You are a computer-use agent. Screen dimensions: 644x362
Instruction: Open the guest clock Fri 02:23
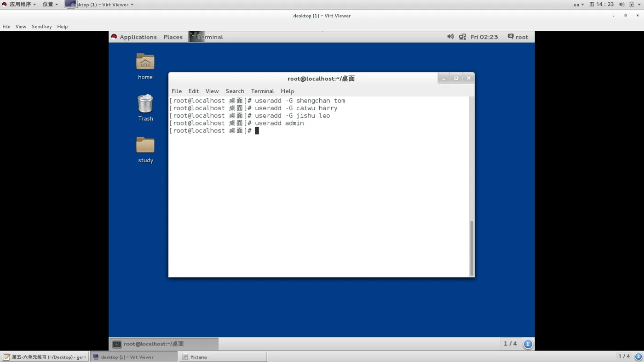[x=484, y=37]
